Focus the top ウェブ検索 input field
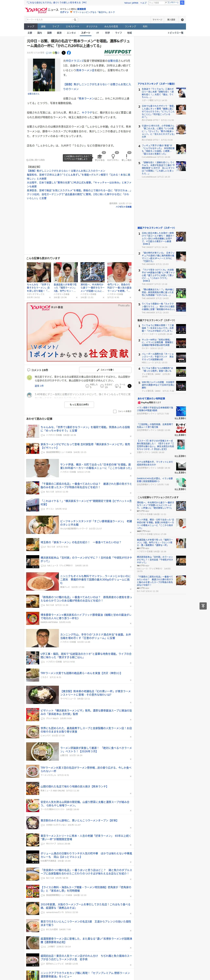The height and width of the screenshot is (980, 210). click(x=156, y=3)
